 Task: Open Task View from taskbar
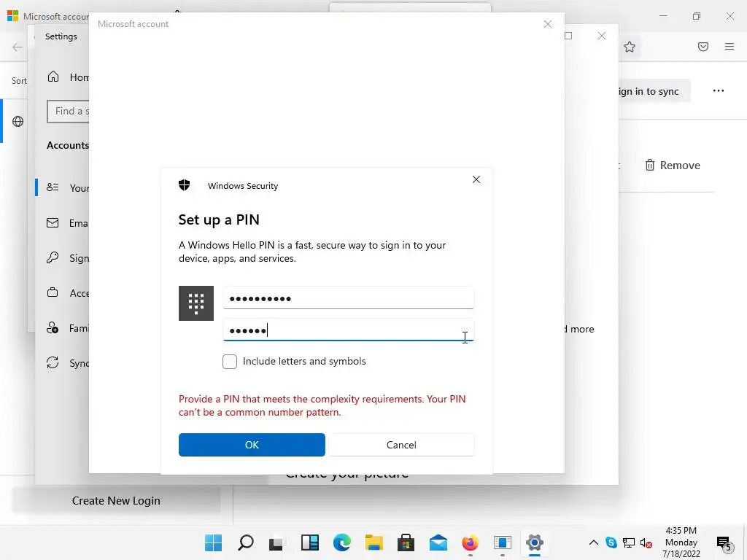[276, 542]
